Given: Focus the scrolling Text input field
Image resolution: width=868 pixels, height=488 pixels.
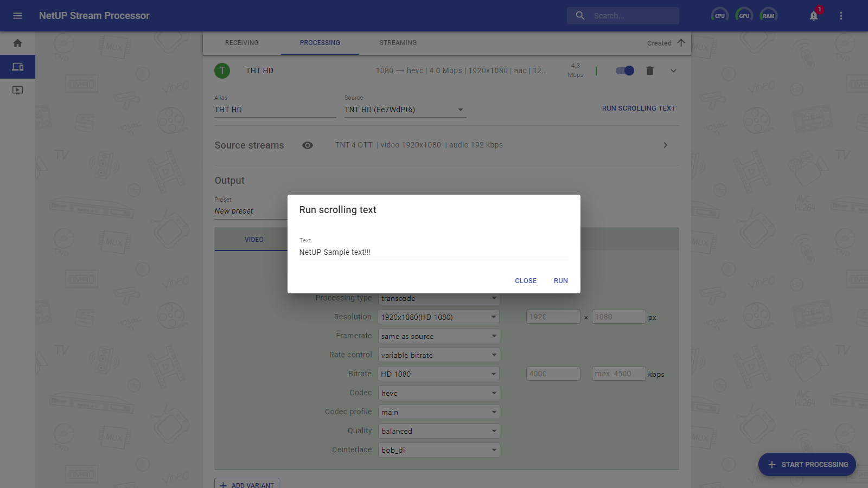Looking at the screenshot, I should (x=433, y=252).
